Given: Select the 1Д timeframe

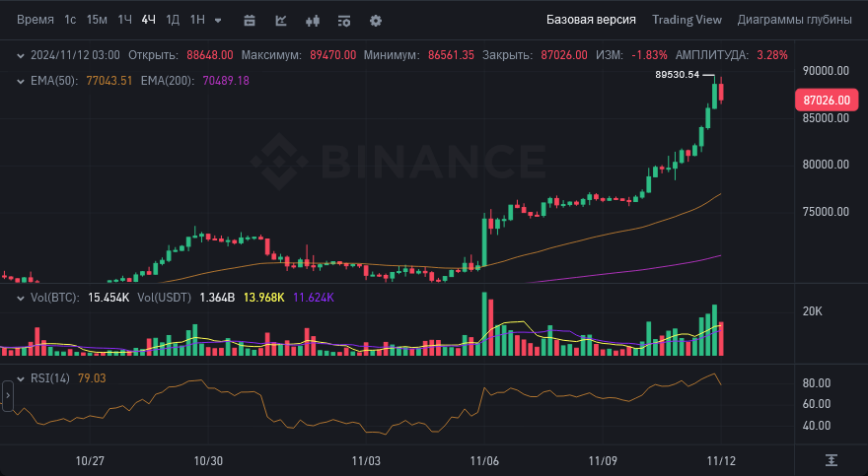Looking at the screenshot, I should (173, 20).
